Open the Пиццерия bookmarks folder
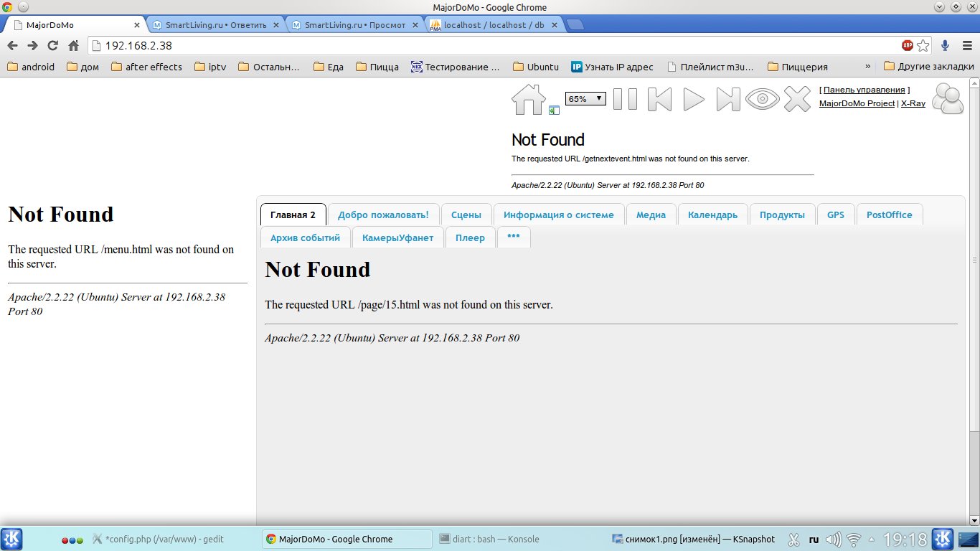The image size is (980, 551). 797,67
